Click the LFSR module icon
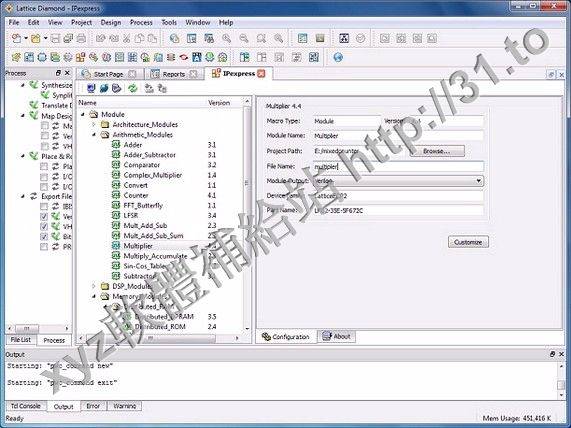This screenshot has height=428, width=571. pyautogui.click(x=116, y=215)
